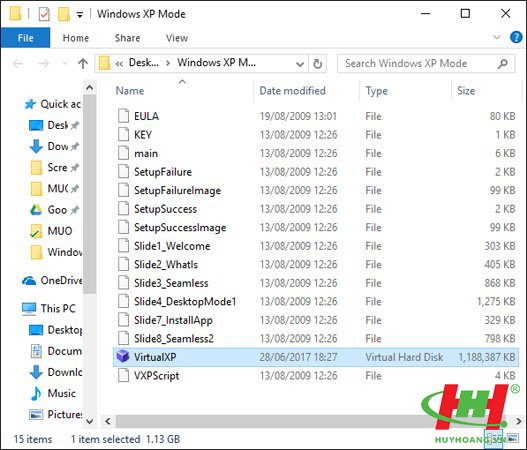This screenshot has width=527, height=450.
Task: Click horizontal scrollbar left arrow
Action: click(108, 421)
